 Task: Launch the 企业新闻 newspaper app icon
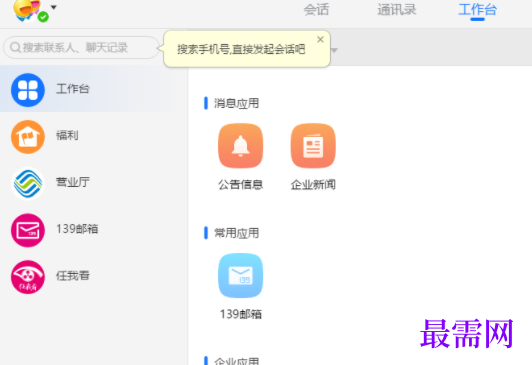[313, 146]
